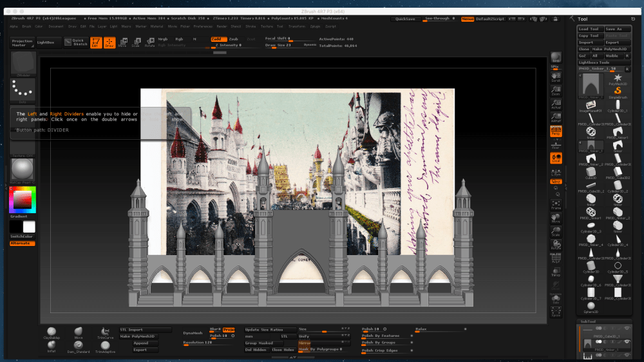Screen dimensions: 644x362
Task: Open the Stroke menu
Action: click(251, 26)
